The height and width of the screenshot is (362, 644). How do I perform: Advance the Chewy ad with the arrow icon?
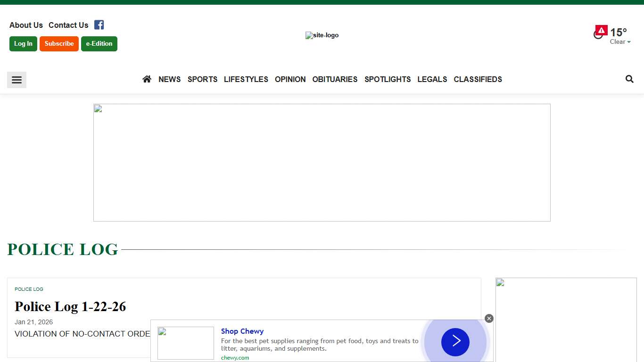click(x=454, y=342)
